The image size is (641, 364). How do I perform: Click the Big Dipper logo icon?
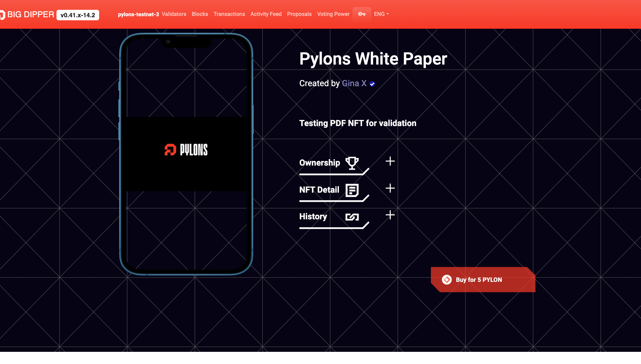coord(2,14)
